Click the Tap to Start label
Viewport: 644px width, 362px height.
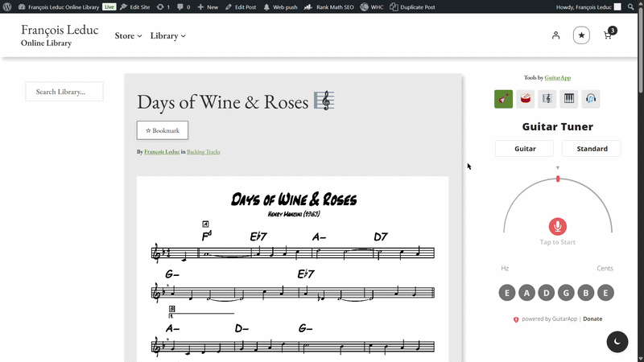click(558, 242)
